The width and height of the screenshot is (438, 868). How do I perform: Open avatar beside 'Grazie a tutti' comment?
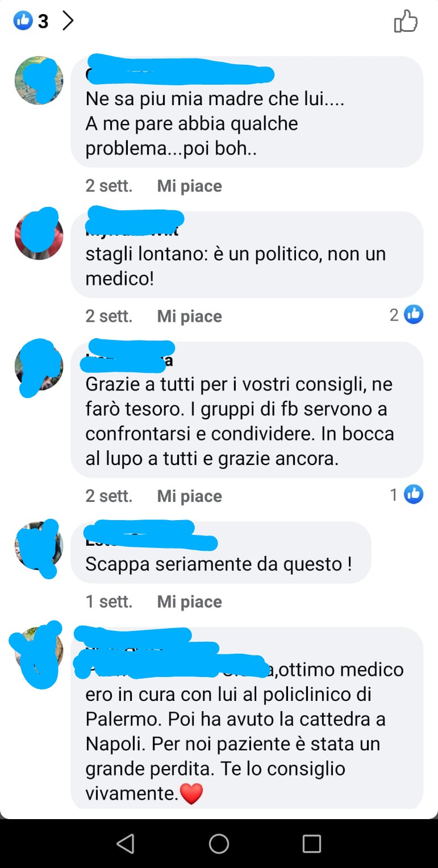[x=39, y=366]
